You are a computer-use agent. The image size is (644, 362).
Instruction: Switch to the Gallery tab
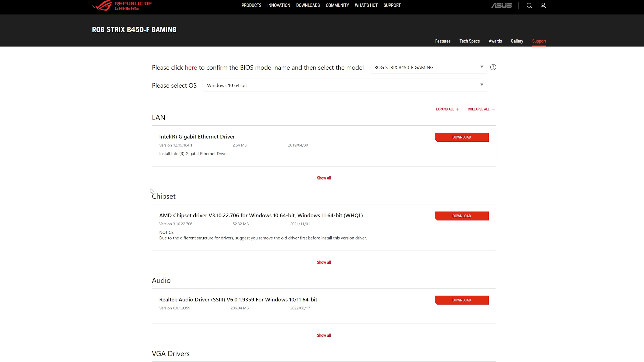(x=517, y=41)
